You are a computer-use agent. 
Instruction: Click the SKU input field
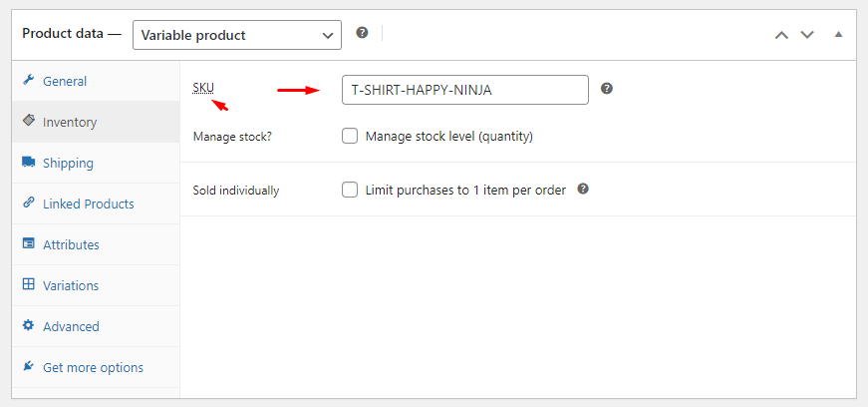point(465,90)
